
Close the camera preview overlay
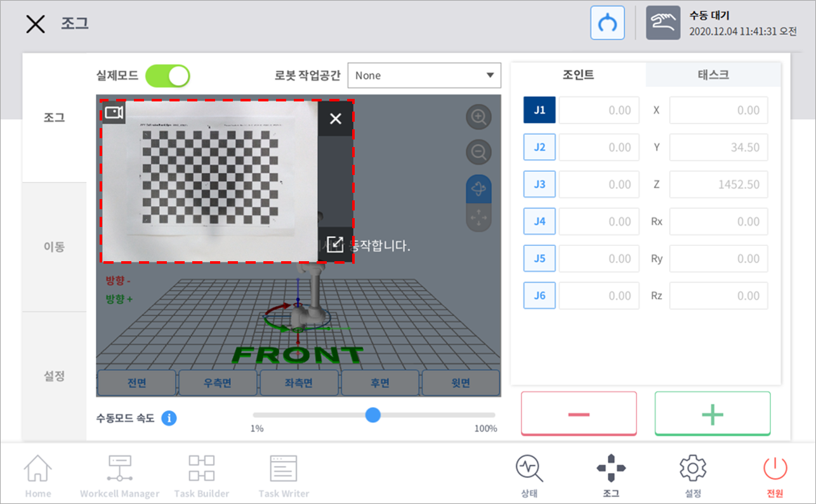pyautogui.click(x=336, y=119)
